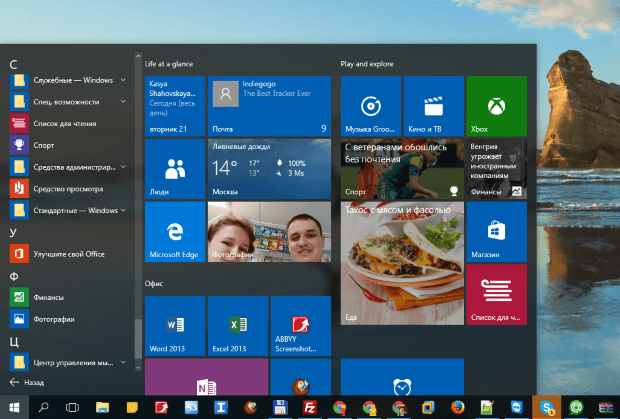Open Skype from the taskbar
This screenshot has width=620, height=419.
[546, 407]
